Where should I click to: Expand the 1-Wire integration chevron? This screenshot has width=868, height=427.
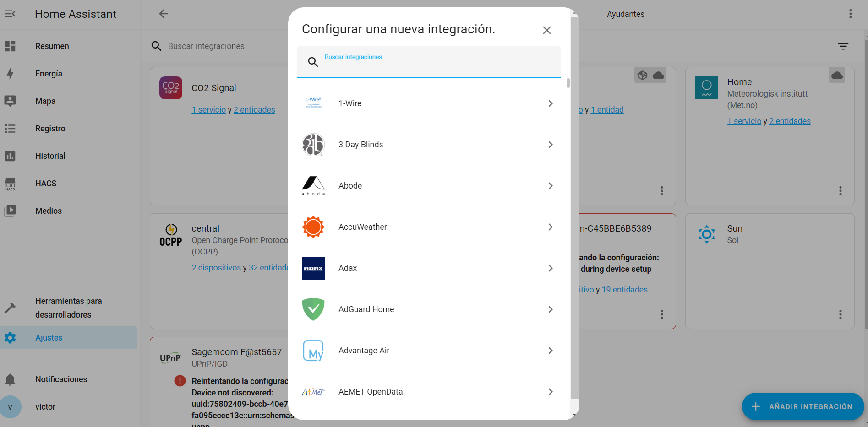tap(551, 103)
